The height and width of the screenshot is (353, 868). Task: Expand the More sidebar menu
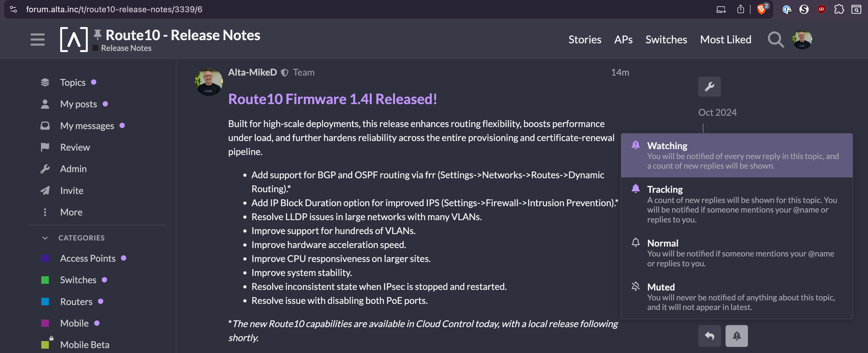(71, 212)
